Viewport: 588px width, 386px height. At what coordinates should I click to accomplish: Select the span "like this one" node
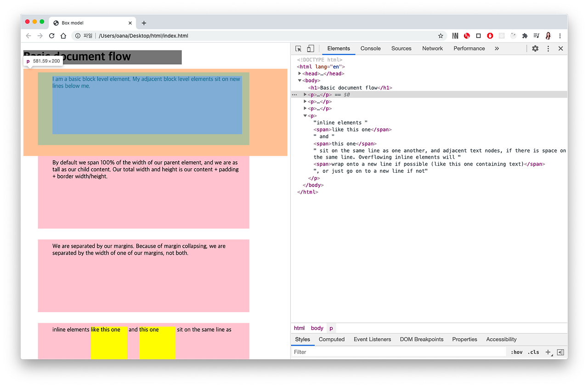(352, 130)
